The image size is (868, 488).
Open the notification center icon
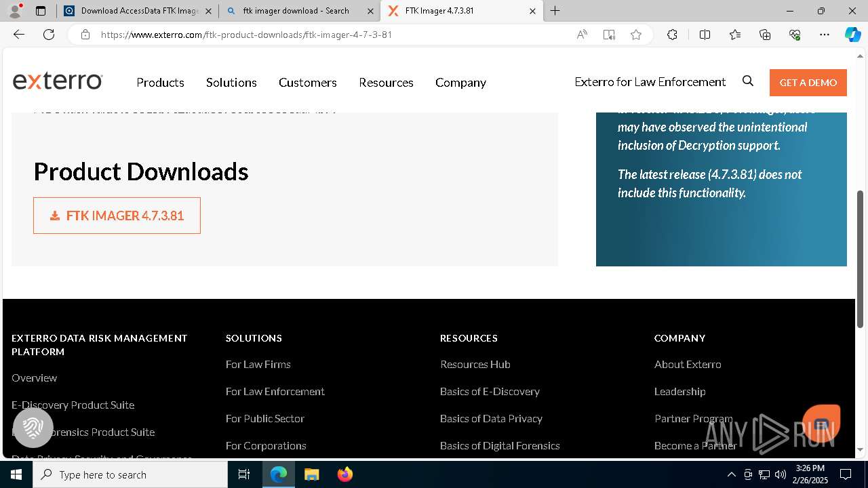pos(846,474)
